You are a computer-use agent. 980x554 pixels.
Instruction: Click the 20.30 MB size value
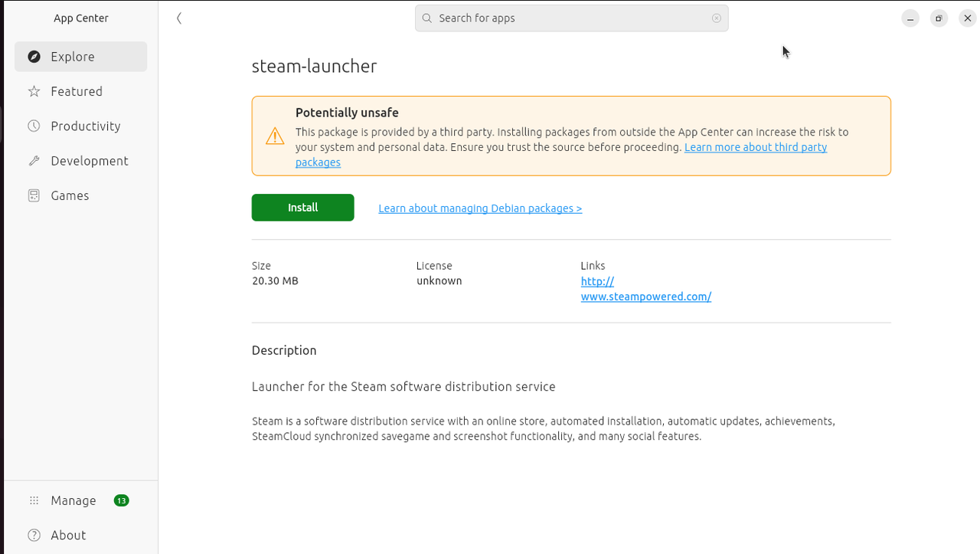click(x=275, y=281)
